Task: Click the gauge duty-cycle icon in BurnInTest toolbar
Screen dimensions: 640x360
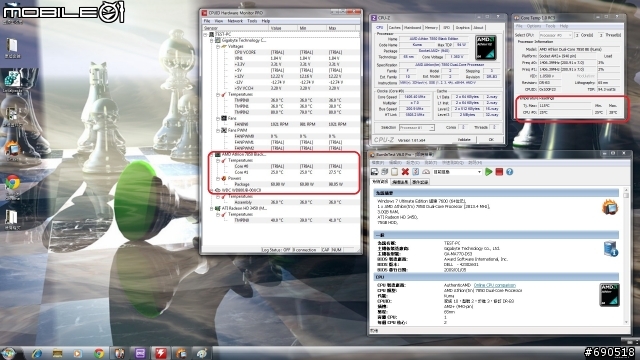Action: [426, 172]
